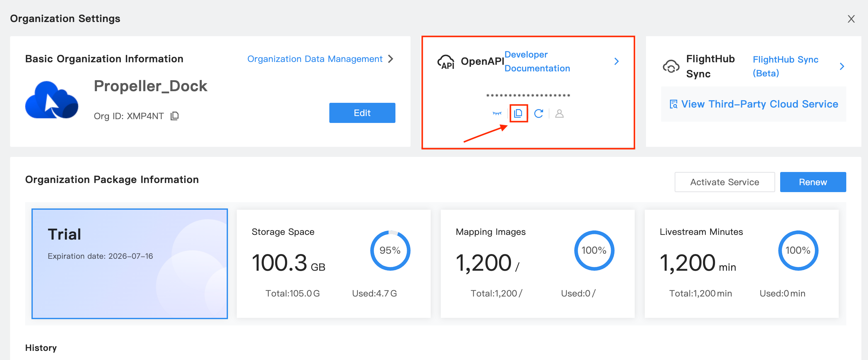Click the Edit organization button
This screenshot has width=868, height=360.
point(362,113)
